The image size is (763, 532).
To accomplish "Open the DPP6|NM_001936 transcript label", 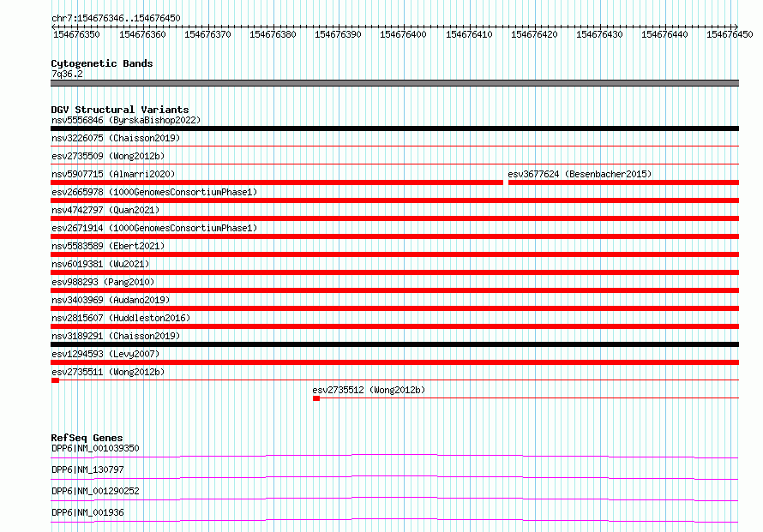I will [87, 512].
